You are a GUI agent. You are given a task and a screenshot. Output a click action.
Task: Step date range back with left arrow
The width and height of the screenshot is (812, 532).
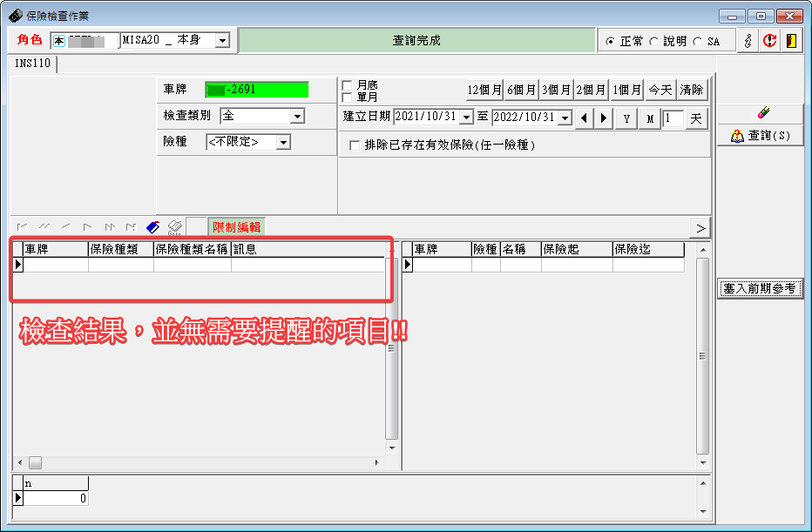[584, 118]
